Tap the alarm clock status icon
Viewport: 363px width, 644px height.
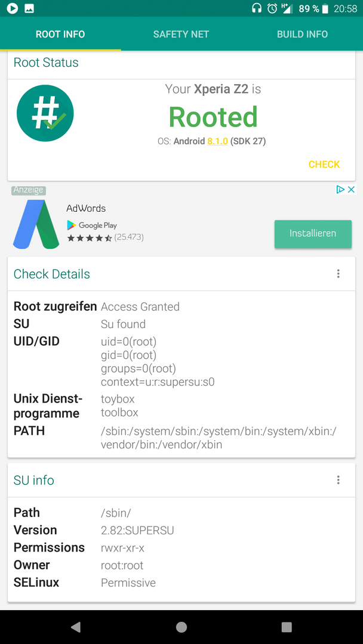(x=272, y=8)
